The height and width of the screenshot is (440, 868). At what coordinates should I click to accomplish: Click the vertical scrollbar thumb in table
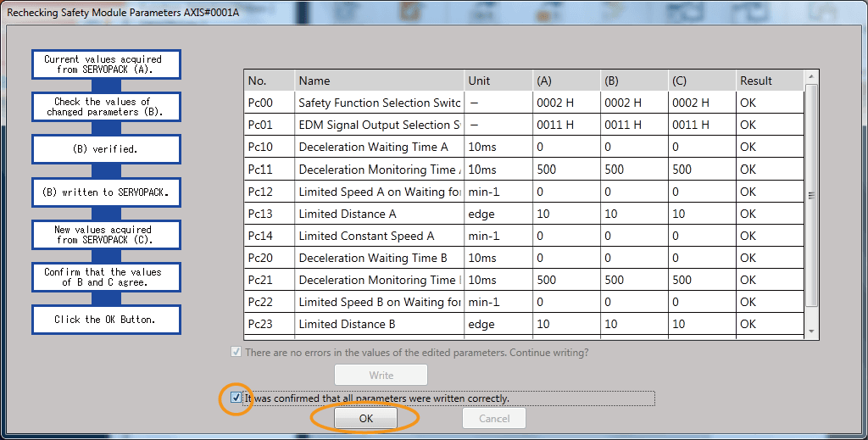click(811, 195)
